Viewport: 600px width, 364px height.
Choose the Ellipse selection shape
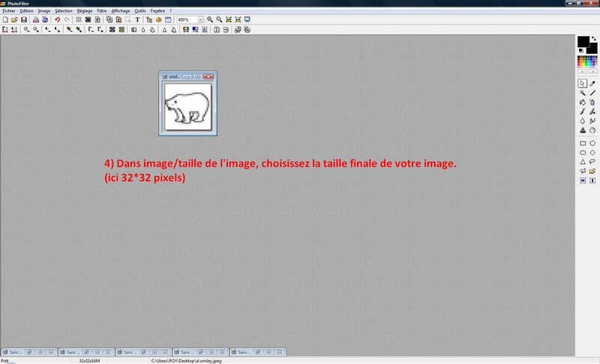click(x=592, y=143)
